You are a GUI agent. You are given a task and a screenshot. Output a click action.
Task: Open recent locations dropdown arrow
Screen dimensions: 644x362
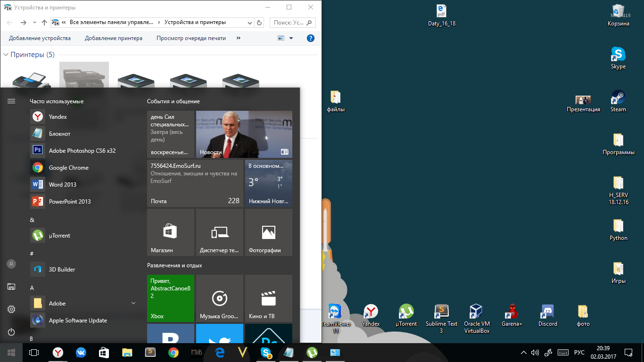(34, 22)
